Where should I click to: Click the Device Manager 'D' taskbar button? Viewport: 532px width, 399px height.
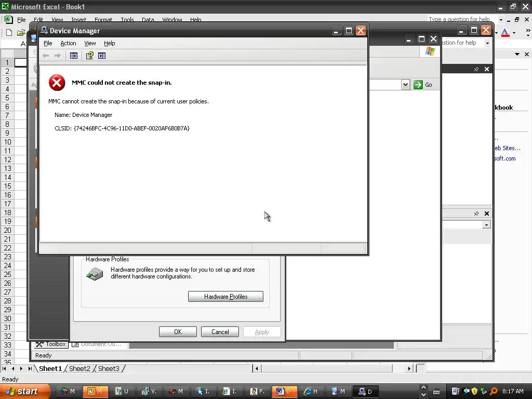pos(365,391)
